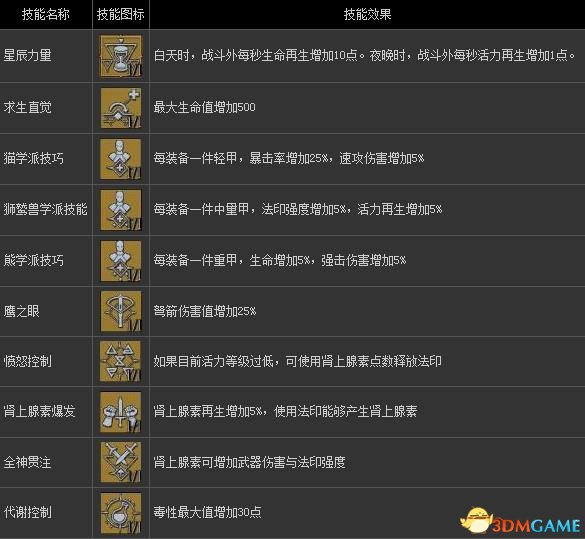585x539 pixels.
Task: Click the effect text 弩箭伤害值增加25%
Action: (205, 311)
